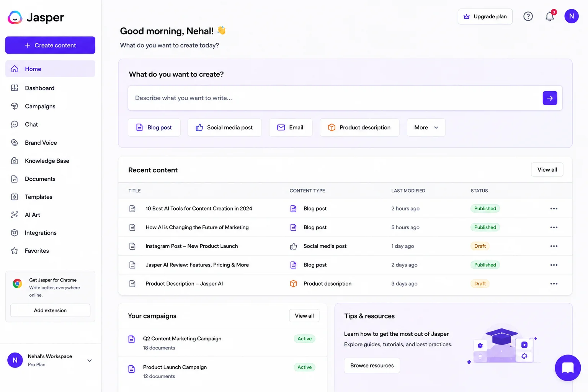Choose Social media post quick-create button
The width and height of the screenshot is (588, 392).
click(x=225, y=127)
